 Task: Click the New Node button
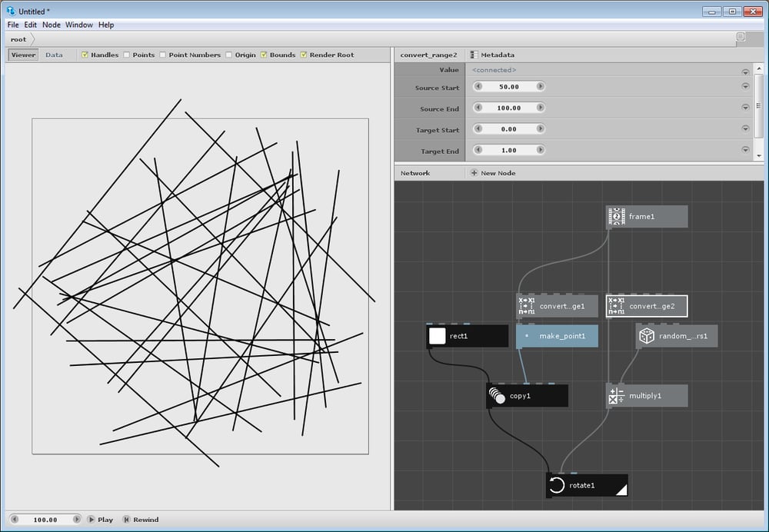tap(493, 173)
